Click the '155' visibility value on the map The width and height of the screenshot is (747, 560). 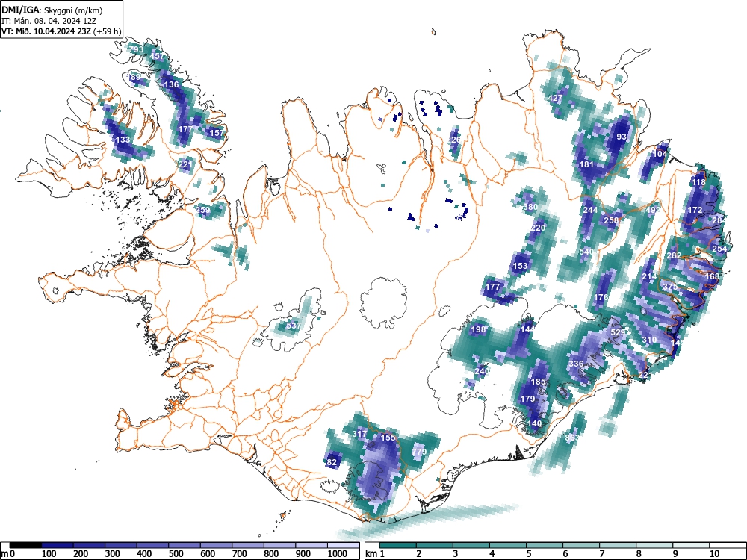(x=388, y=438)
